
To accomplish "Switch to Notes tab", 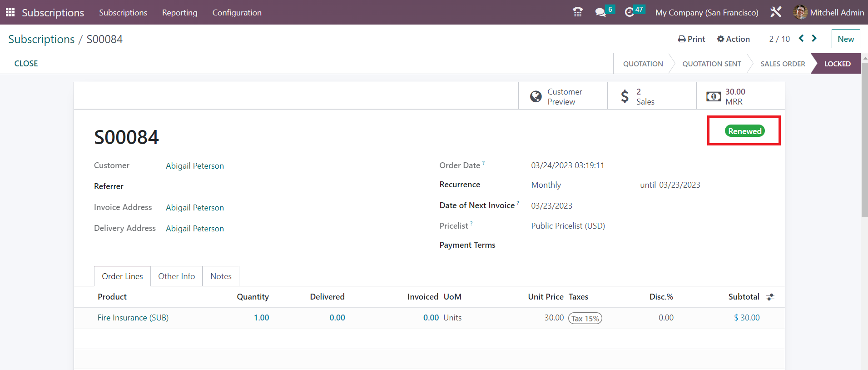I will click(x=221, y=276).
